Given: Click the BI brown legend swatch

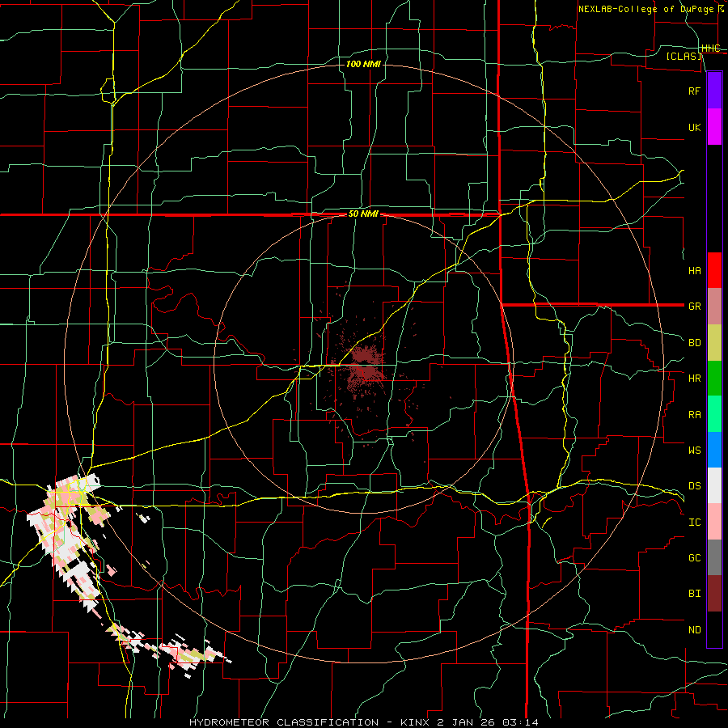Looking at the screenshot, I should (714, 594).
